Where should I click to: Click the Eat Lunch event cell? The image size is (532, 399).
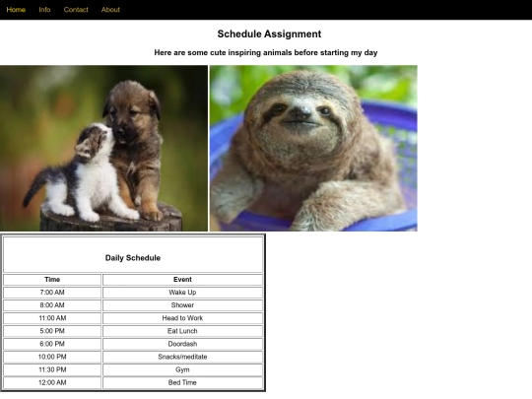click(182, 331)
